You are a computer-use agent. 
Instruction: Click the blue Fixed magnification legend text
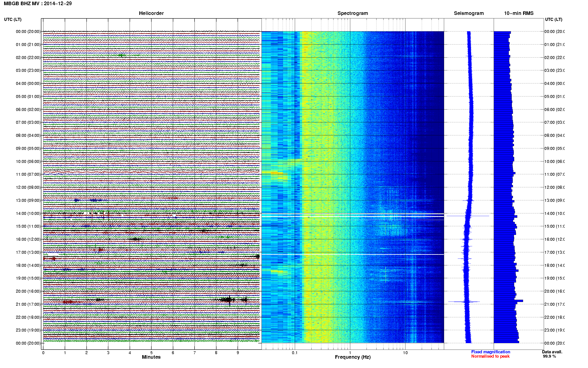pos(491,352)
